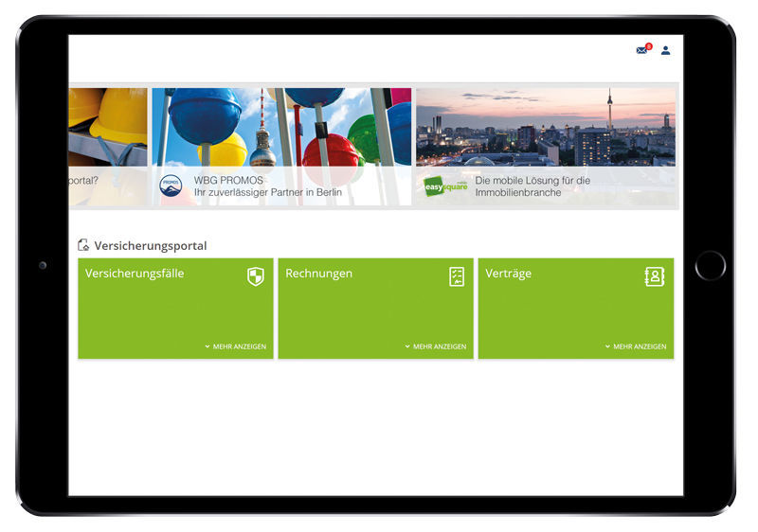The image size is (758, 532).
Task: Open the Versicherungsfälle tile title
Action: tap(135, 274)
